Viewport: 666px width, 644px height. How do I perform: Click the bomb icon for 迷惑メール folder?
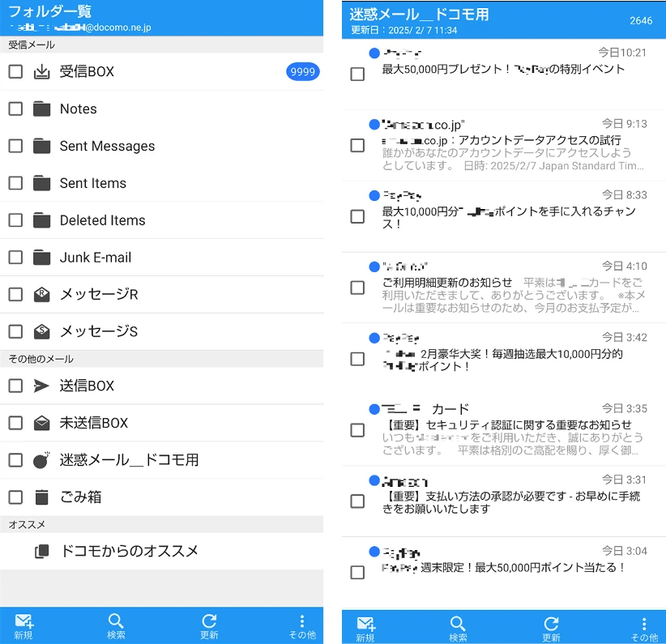click(x=41, y=460)
